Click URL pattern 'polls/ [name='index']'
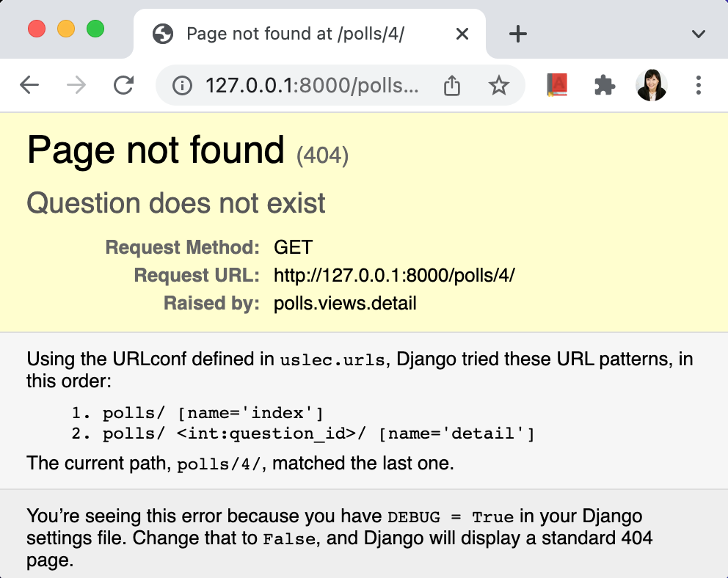 [x=213, y=413]
